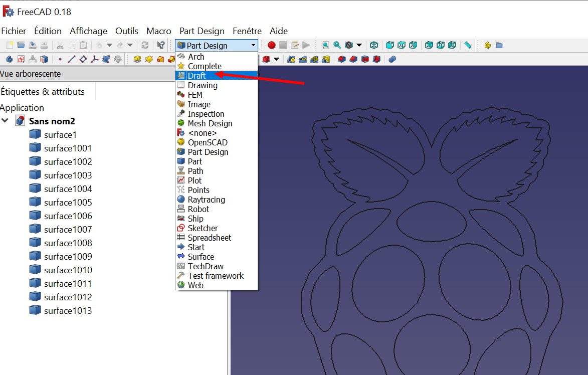The width and height of the screenshot is (588, 375).
Task: Click the Cut scissors icon
Action: click(x=60, y=46)
